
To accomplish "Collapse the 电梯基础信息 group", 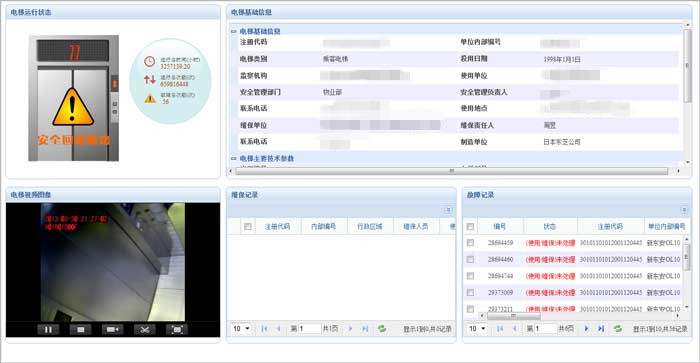I will point(233,31).
